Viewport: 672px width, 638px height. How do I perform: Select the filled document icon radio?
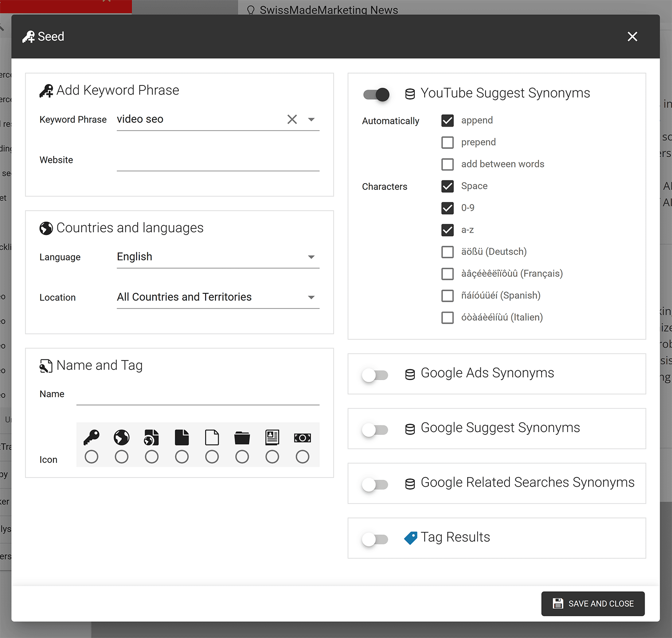[182, 457]
